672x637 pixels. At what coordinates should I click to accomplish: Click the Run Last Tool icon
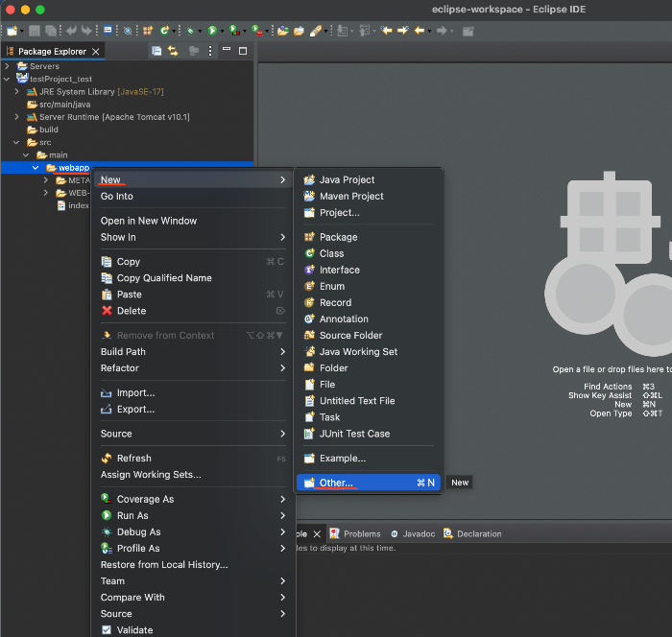click(x=257, y=31)
